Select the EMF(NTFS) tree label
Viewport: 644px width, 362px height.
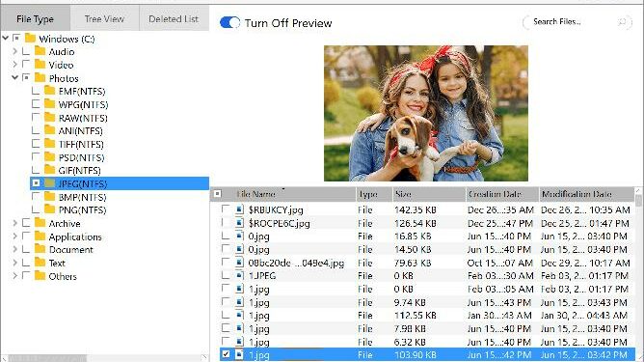click(x=82, y=92)
